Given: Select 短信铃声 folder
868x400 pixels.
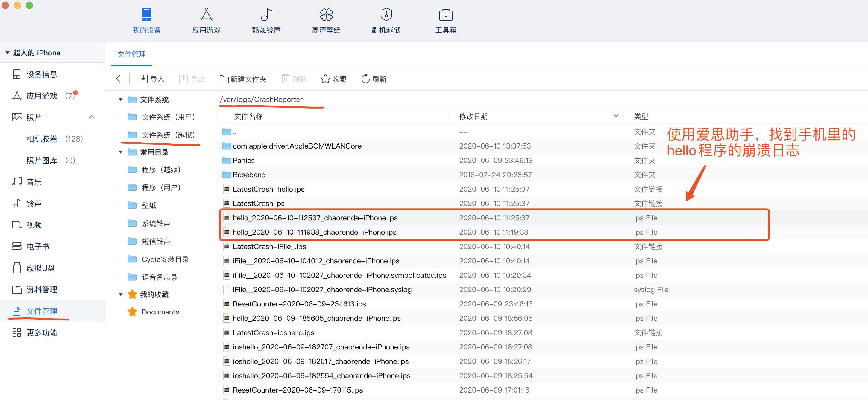Looking at the screenshot, I should coord(149,241).
